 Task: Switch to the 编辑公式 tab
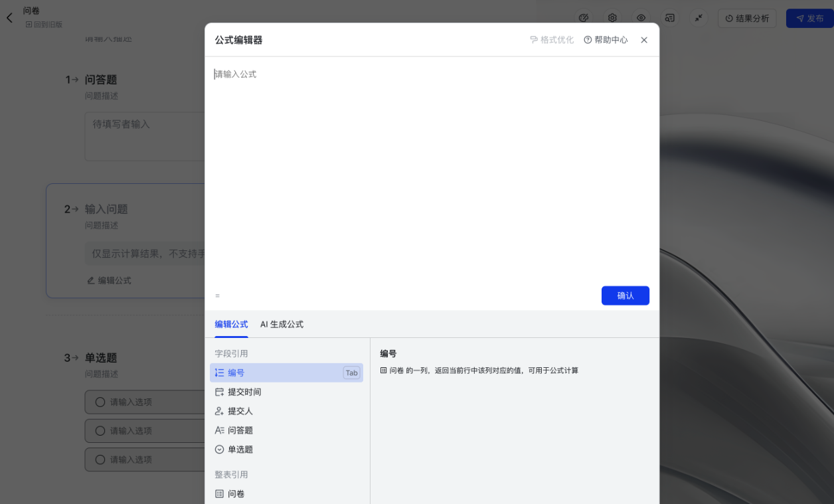pyautogui.click(x=231, y=324)
